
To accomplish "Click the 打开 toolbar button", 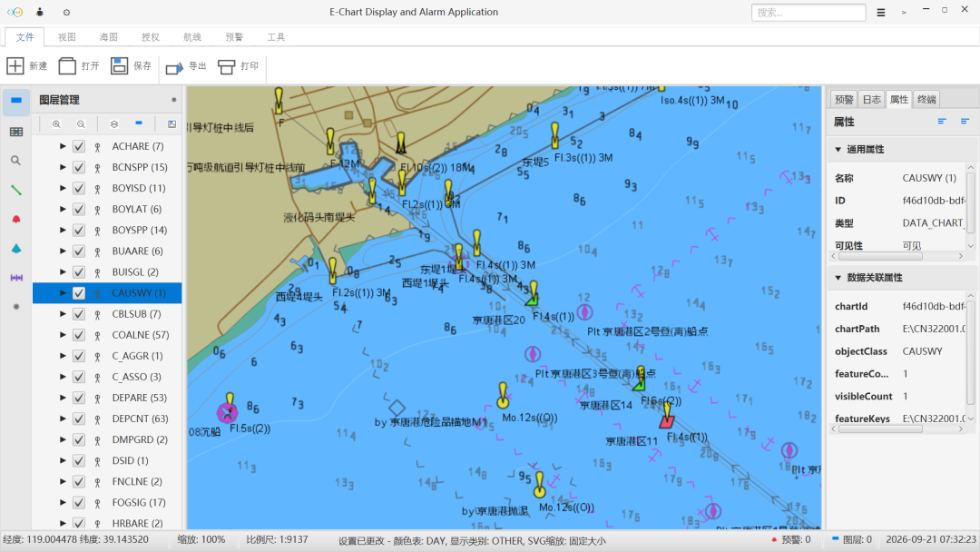I will [x=79, y=65].
